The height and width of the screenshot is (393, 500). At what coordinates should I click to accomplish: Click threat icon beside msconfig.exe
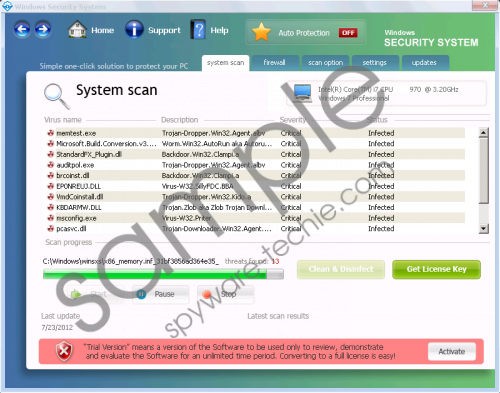point(50,218)
